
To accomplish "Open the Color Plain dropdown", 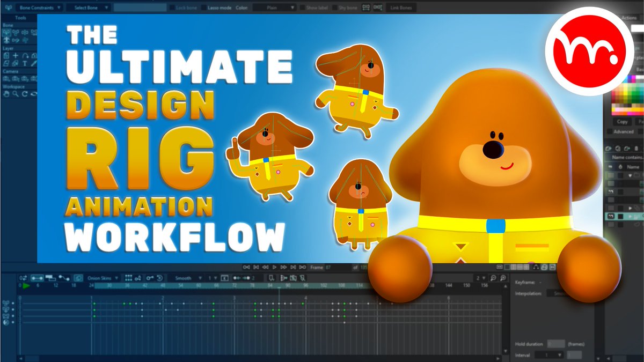I will [x=274, y=8].
